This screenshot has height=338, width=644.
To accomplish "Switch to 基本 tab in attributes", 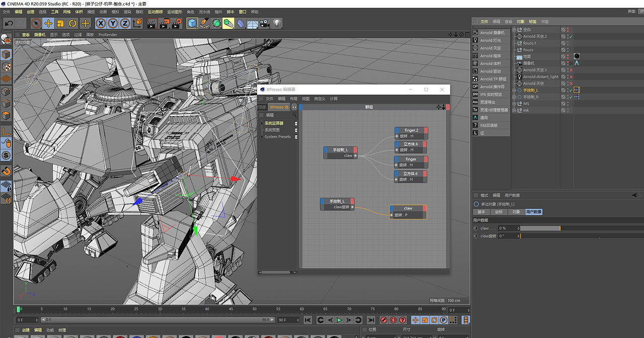I will (481, 212).
